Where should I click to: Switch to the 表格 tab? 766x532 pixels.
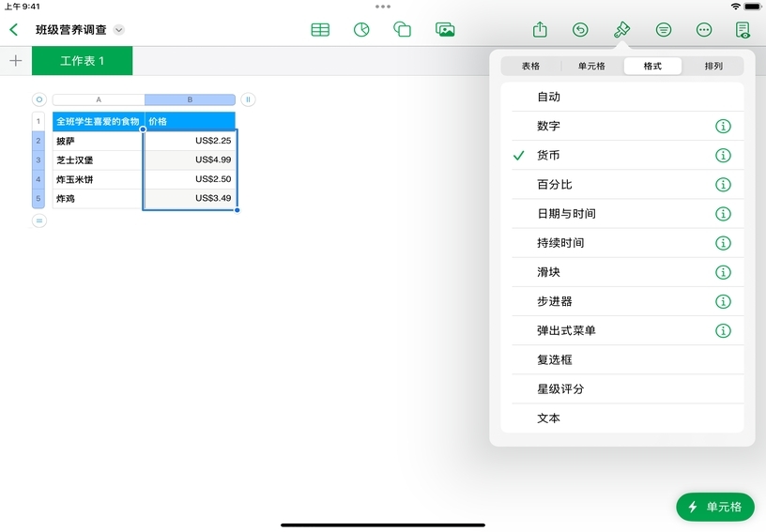[530, 67]
